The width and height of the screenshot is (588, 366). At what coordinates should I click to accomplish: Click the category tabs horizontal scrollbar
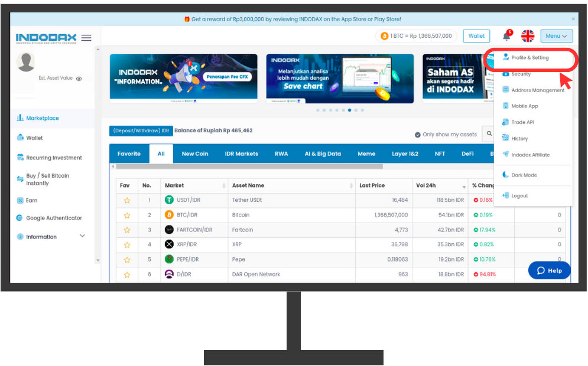[x=249, y=166]
